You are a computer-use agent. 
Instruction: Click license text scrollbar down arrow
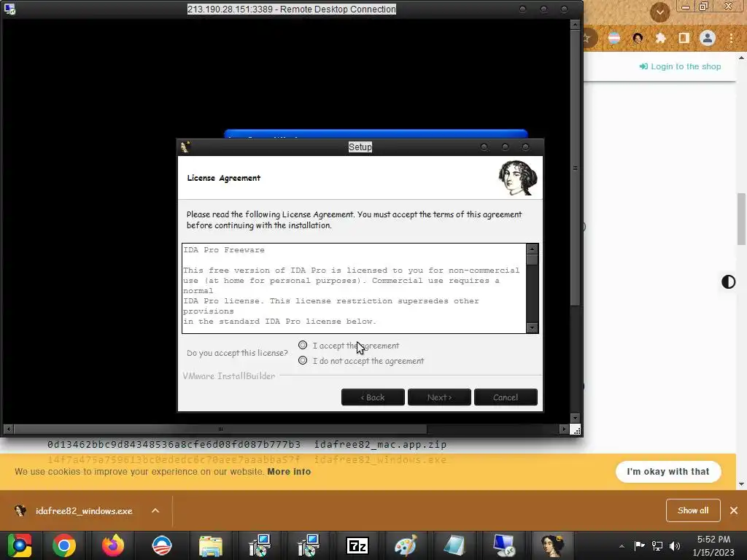coord(532,328)
